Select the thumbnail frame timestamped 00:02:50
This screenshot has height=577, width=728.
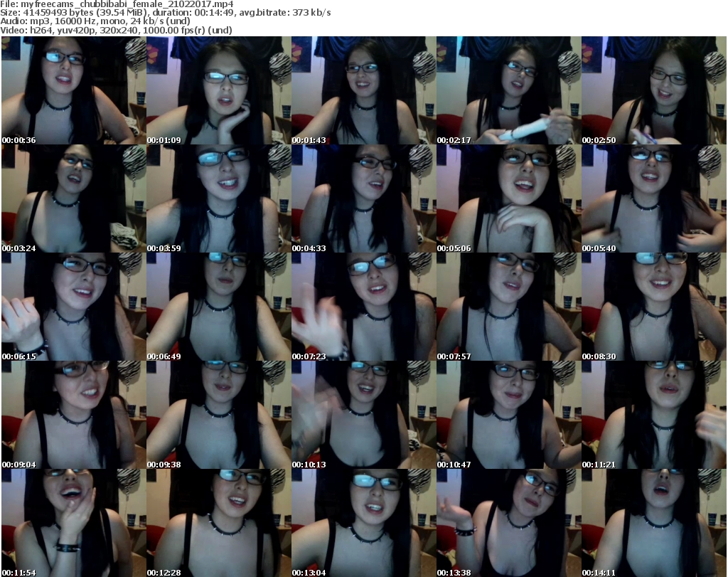click(x=654, y=90)
